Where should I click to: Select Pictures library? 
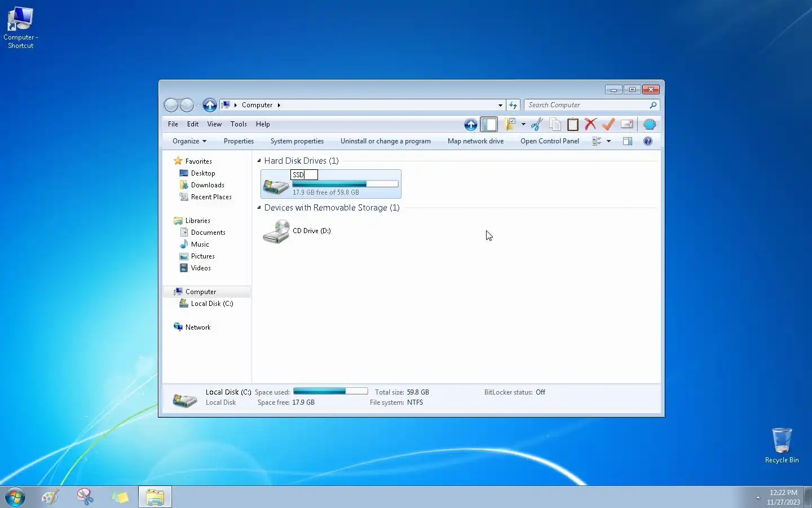pyautogui.click(x=203, y=256)
